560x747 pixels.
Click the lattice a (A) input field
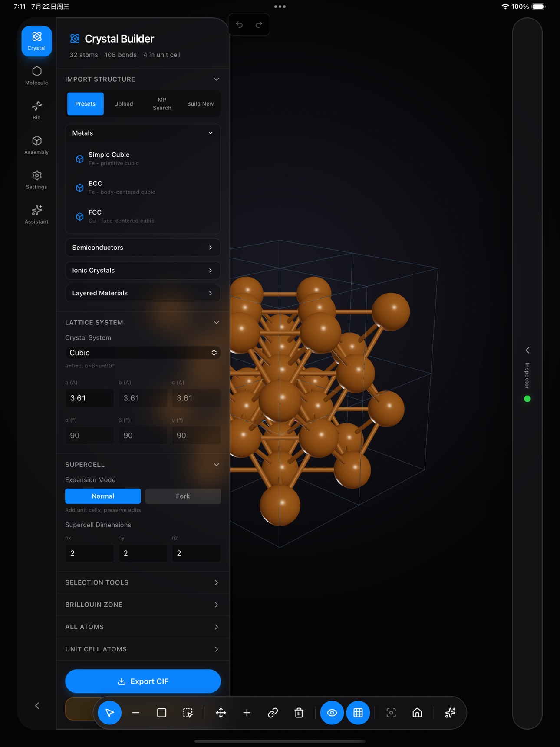point(89,398)
